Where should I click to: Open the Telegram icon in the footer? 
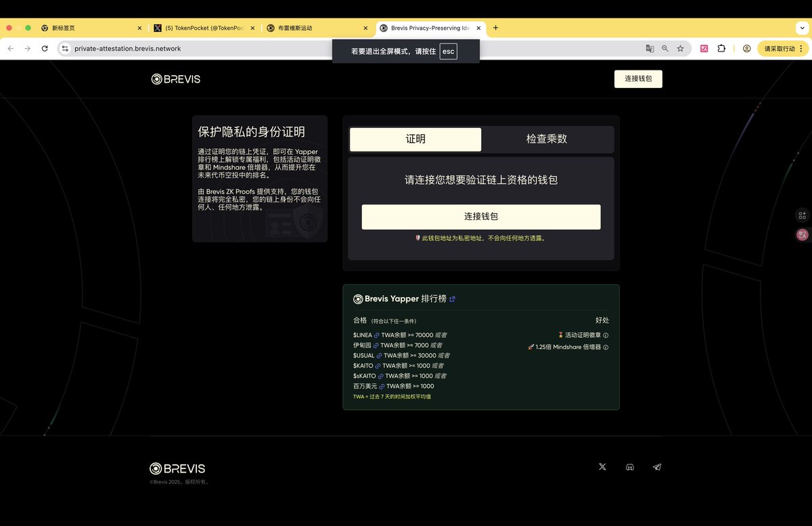tap(656, 466)
